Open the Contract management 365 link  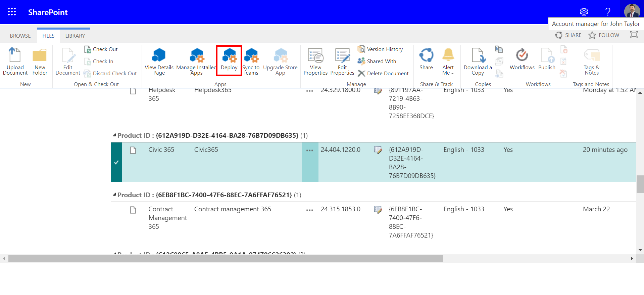[233, 209]
